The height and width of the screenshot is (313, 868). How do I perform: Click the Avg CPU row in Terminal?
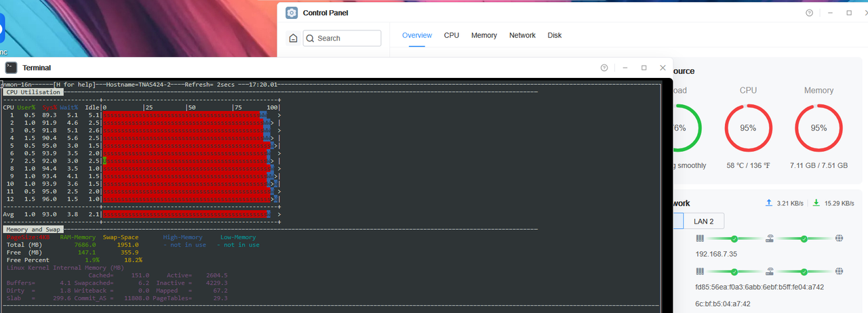coord(141,214)
